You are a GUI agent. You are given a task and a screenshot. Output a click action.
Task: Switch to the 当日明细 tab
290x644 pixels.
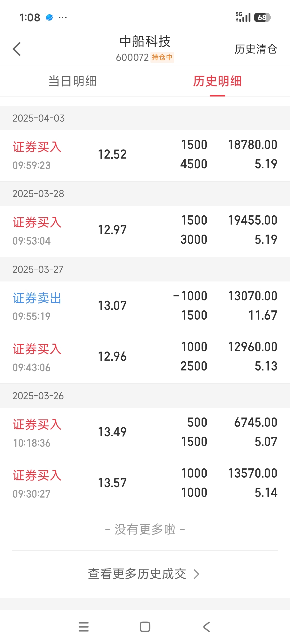click(72, 81)
